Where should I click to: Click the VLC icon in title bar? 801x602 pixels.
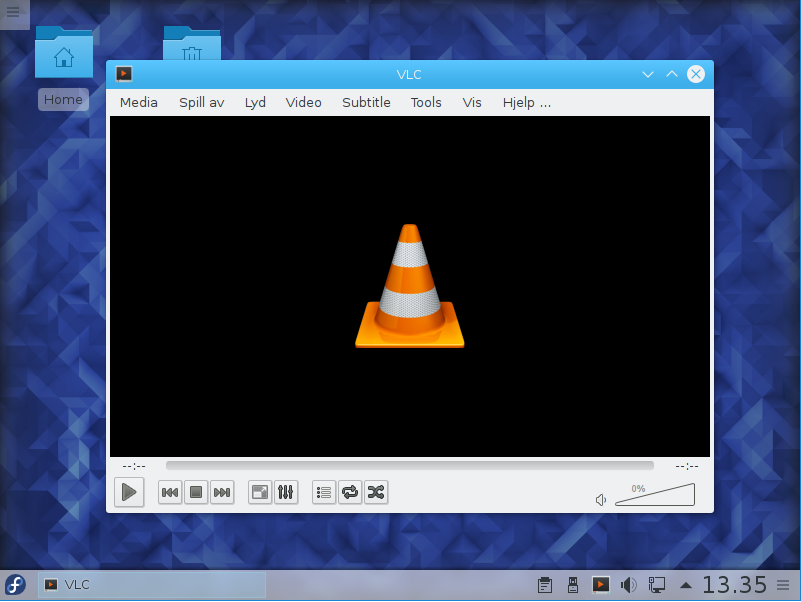click(x=124, y=74)
